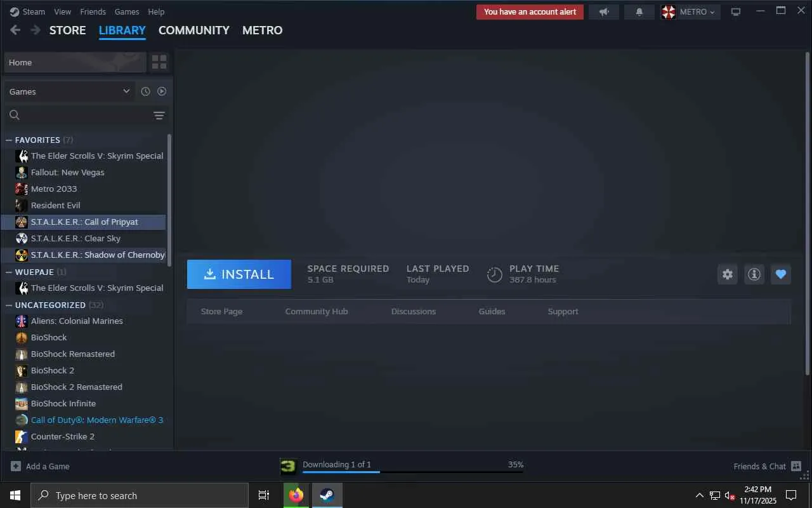This screenshot has height=508, width=812.
Task: Click the BioShock Infinite game icon
Action: click(x=22, y=404)
